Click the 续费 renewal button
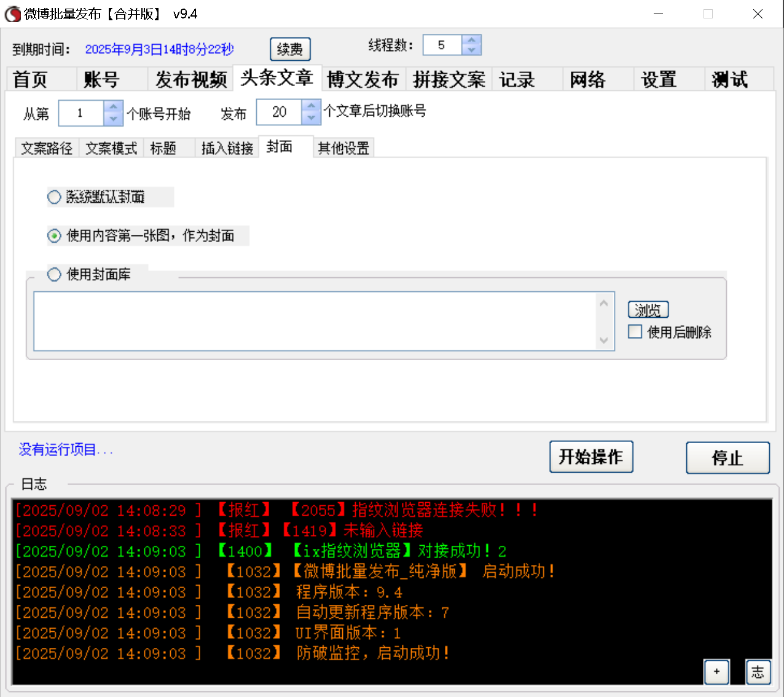784x697 pixels. click(x=289, y=49)
